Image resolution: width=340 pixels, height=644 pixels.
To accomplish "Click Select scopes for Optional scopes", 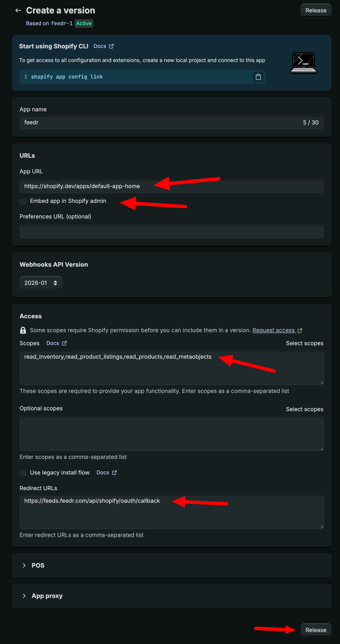I will 304,409.
